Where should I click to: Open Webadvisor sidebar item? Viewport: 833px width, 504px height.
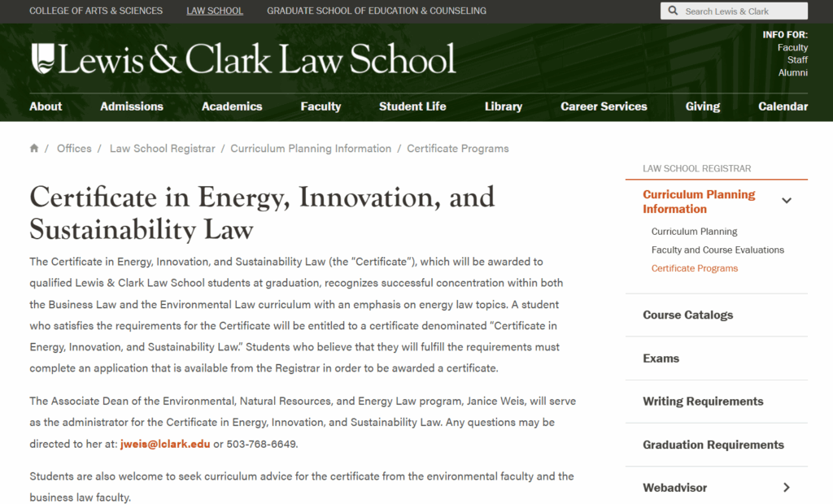coord(674,488)
